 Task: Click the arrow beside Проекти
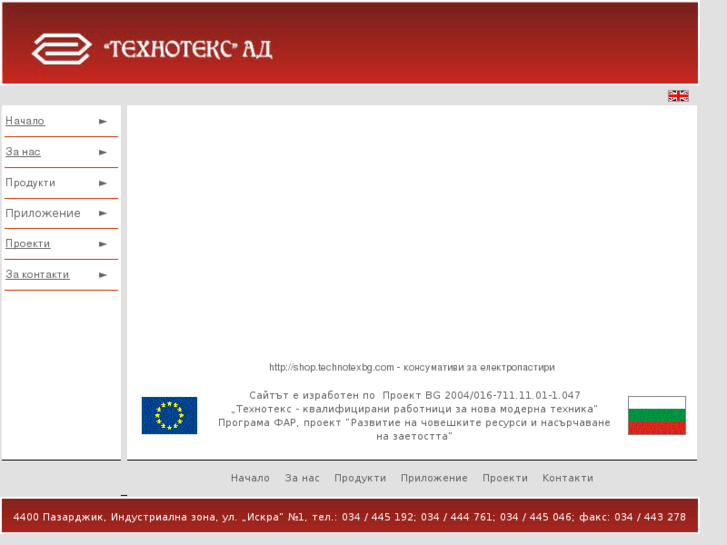pyautogui.click(x=103, y=244)
